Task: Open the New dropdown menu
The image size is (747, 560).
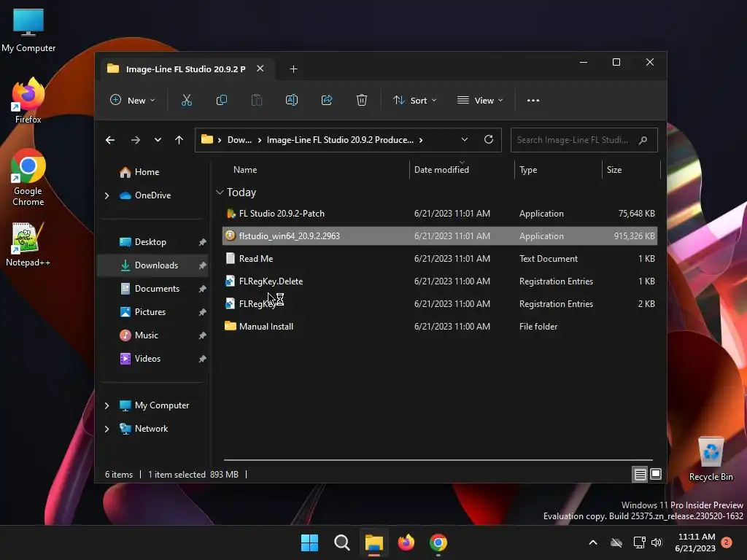Action: point(133,101)
